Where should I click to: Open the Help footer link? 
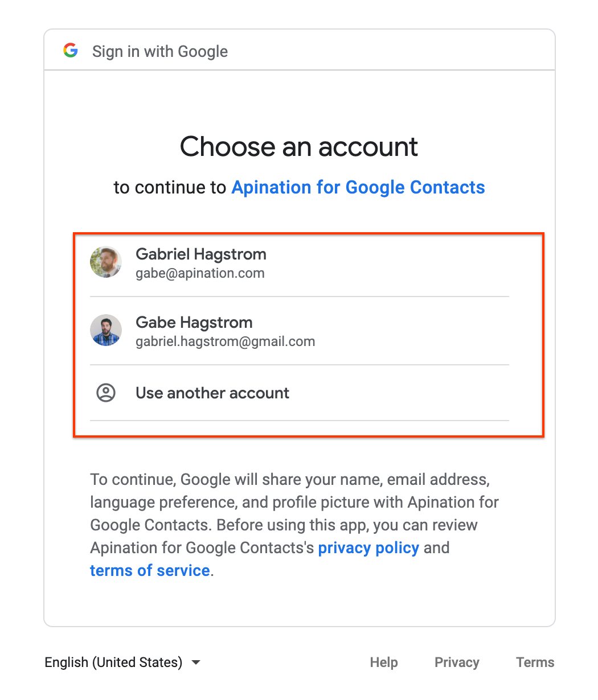[383, 662]
